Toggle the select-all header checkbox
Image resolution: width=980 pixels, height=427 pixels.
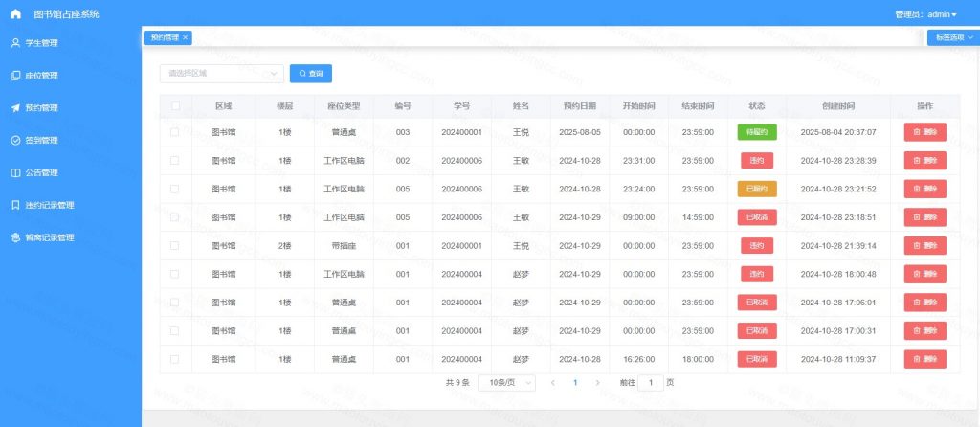[175, 106]
